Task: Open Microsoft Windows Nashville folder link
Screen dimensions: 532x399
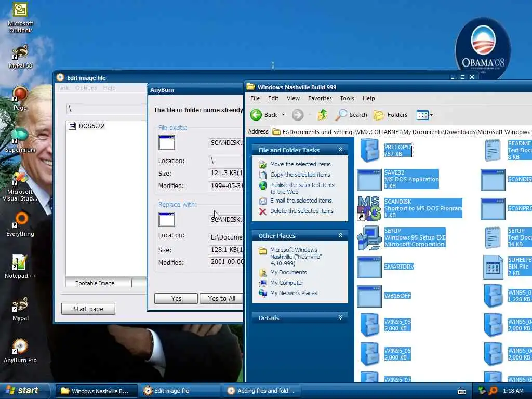Action: [x=296, y=257]
